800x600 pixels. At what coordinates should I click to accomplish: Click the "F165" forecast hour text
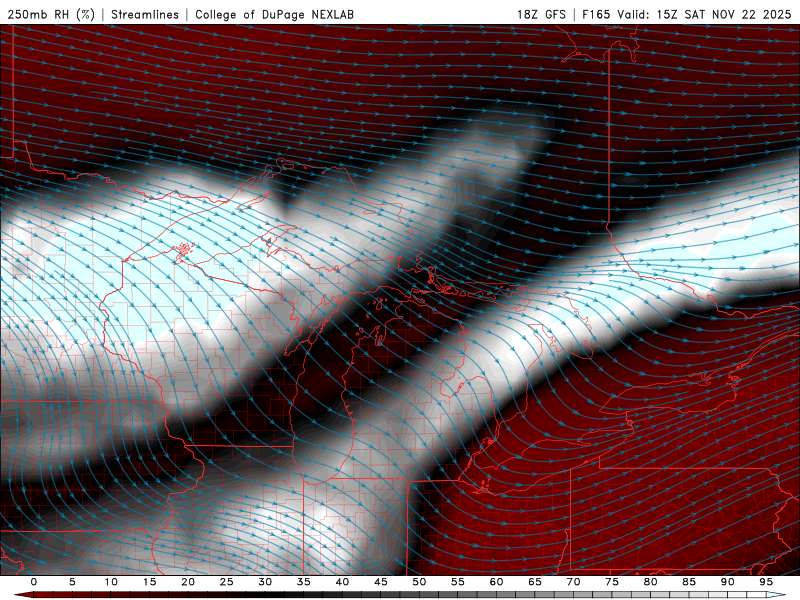596,14
